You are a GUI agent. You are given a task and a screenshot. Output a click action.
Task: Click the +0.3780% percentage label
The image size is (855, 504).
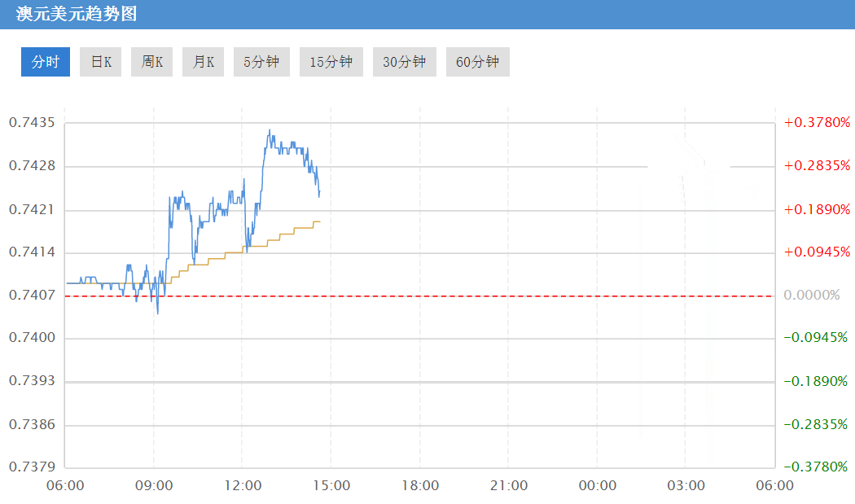point(817,123)
